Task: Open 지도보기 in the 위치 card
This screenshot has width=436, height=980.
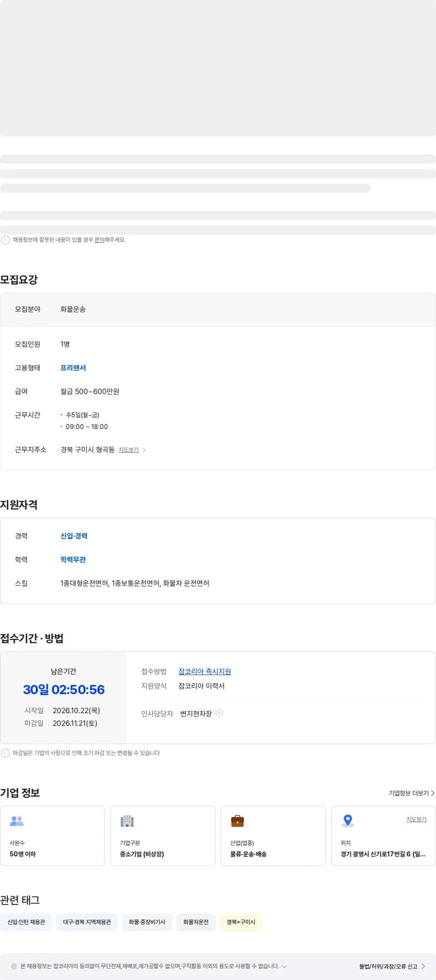Action: (416, 819)
